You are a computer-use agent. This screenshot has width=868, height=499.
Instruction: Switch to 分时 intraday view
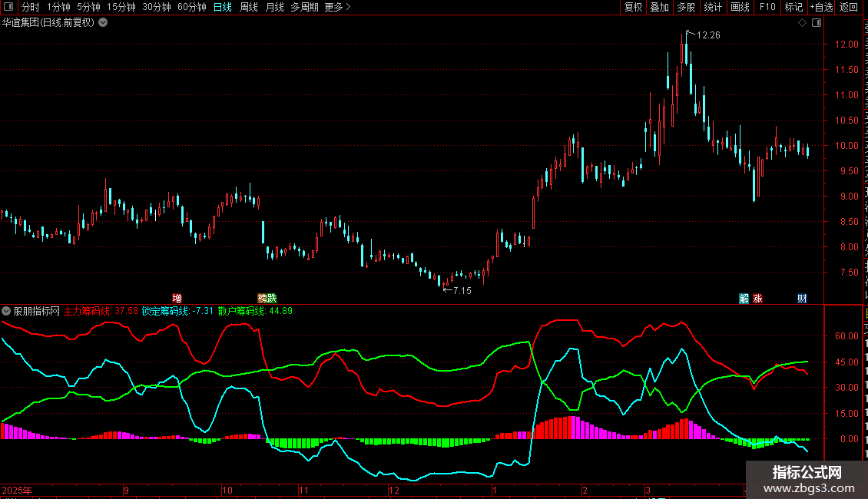tap(31, 7)
